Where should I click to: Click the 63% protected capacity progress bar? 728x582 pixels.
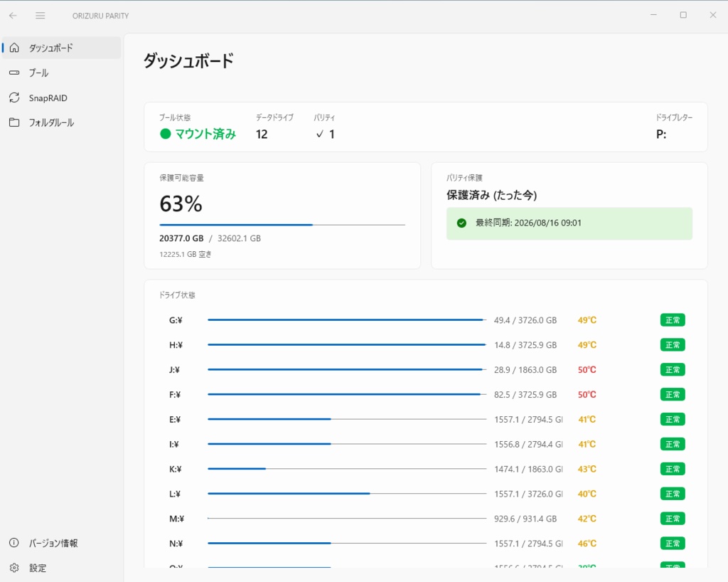(282, 225)
